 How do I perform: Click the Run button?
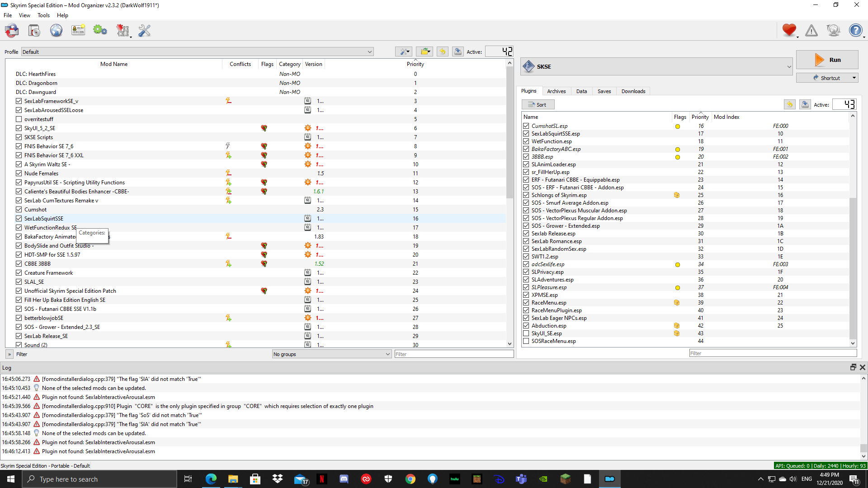pos(827,60)
